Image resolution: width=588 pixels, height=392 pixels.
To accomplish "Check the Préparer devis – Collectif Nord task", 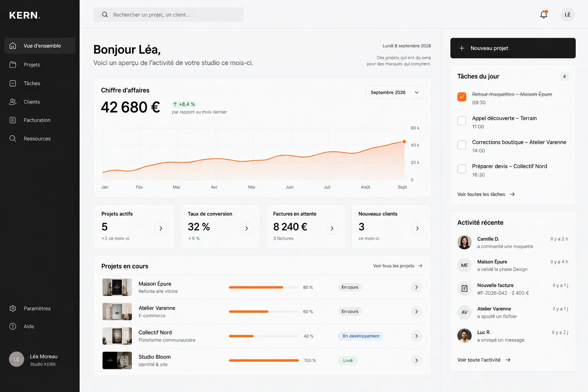I will tap(462, 169).
